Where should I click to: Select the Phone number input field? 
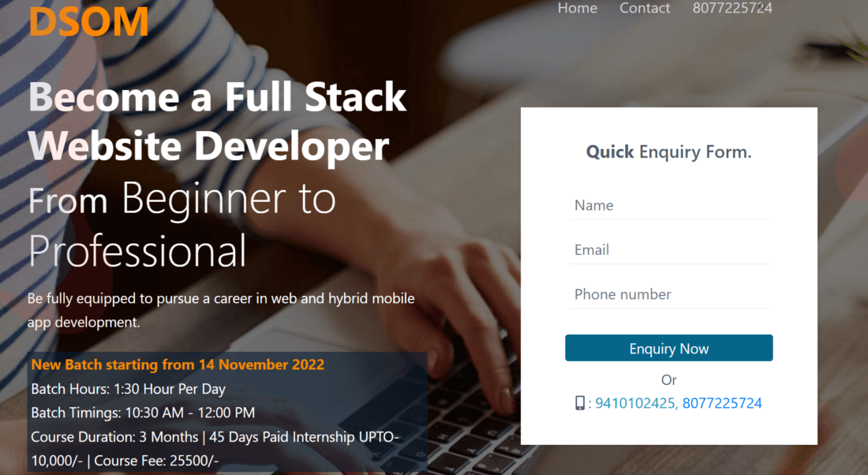668,294
